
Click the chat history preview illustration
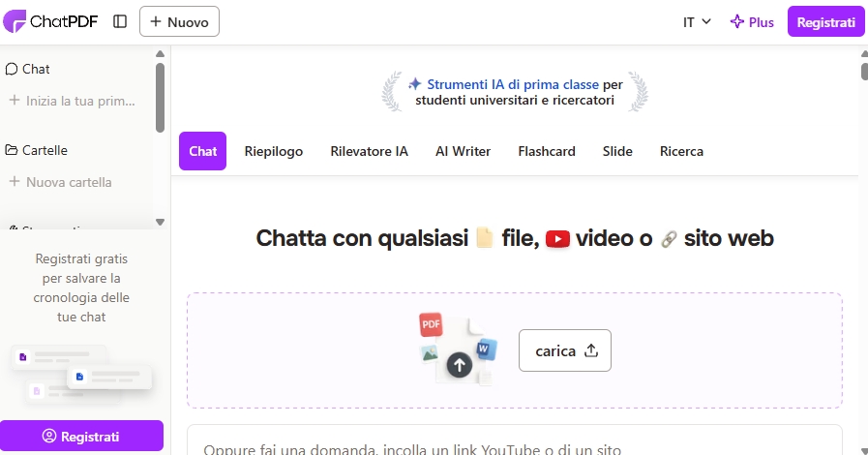[81, 375]
